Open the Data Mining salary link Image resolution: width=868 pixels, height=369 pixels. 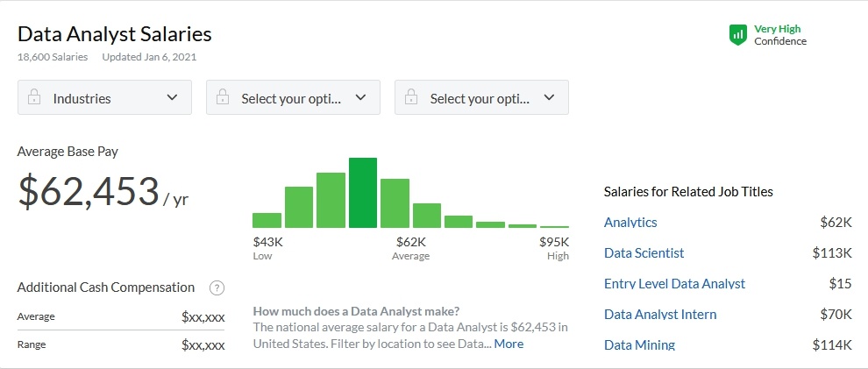[639, 344]
